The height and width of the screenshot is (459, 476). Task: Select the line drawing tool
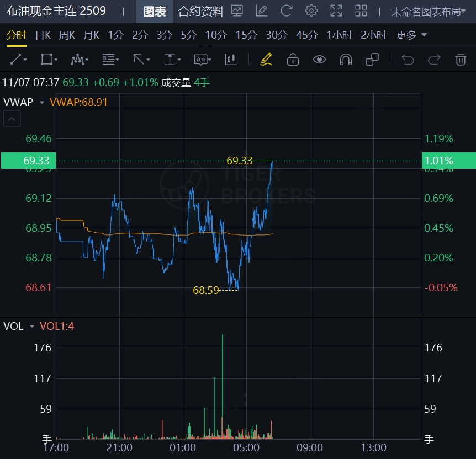click(18, 60)
